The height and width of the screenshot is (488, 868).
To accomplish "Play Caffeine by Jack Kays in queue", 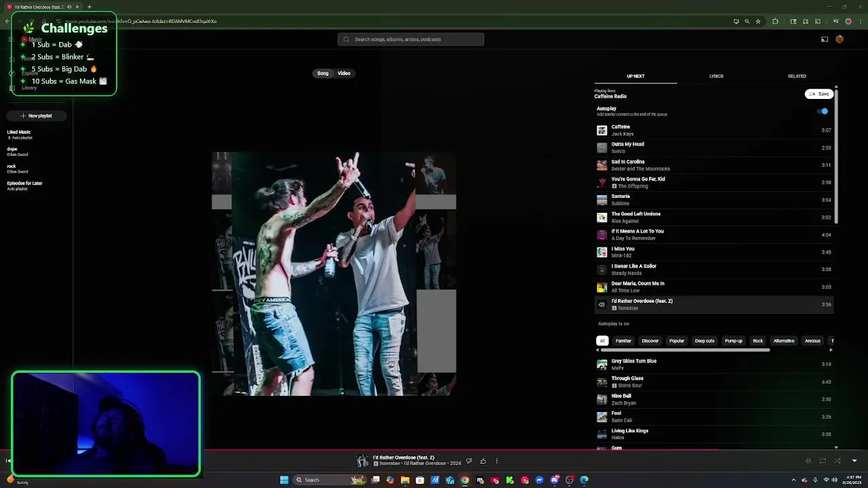I will tap(713, 130).
